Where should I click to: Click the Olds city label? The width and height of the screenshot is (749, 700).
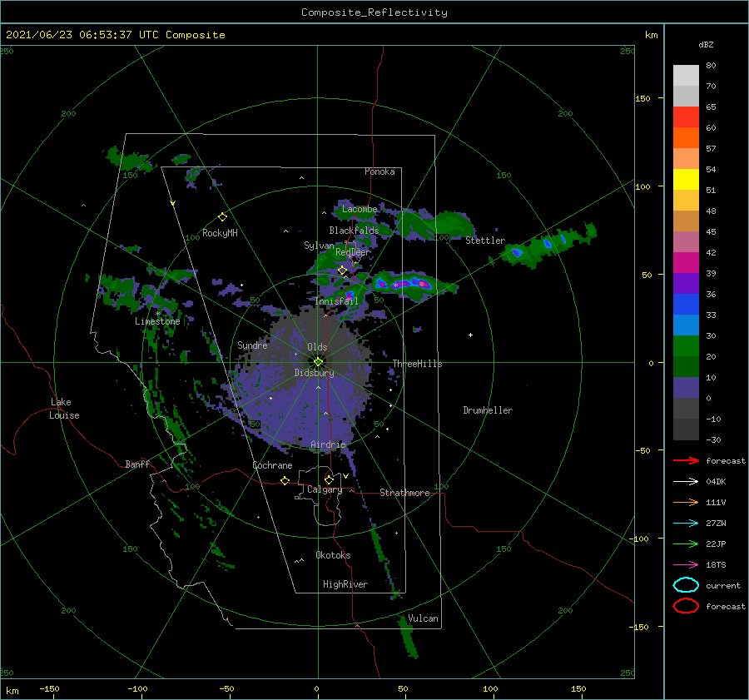[x=317, y=347]
